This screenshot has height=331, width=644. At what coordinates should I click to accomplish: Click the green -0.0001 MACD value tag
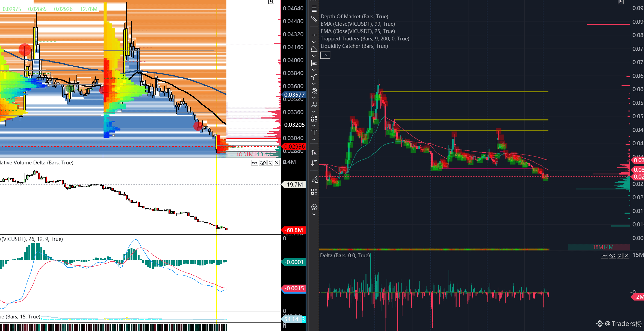click(x=294, y=262)
